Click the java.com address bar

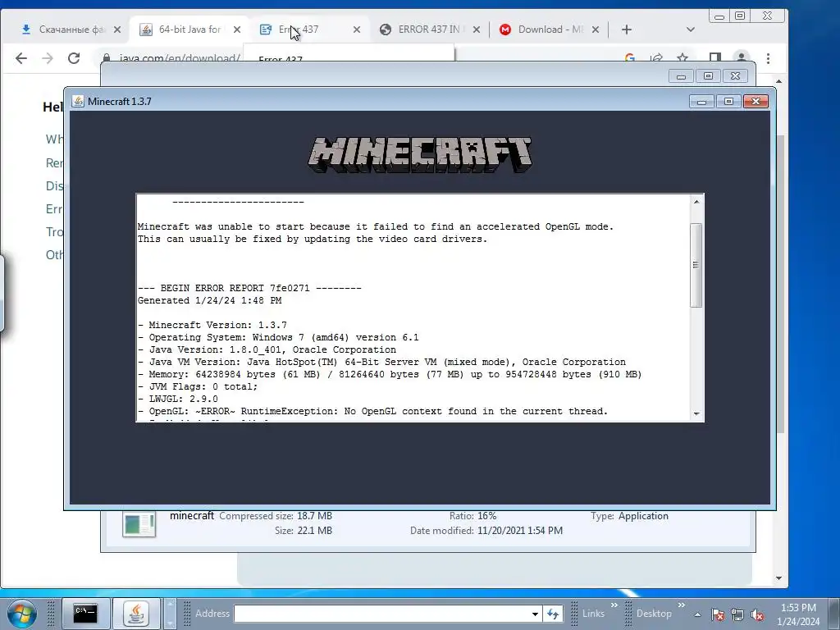pyautogui.click(x=180, y=58)
